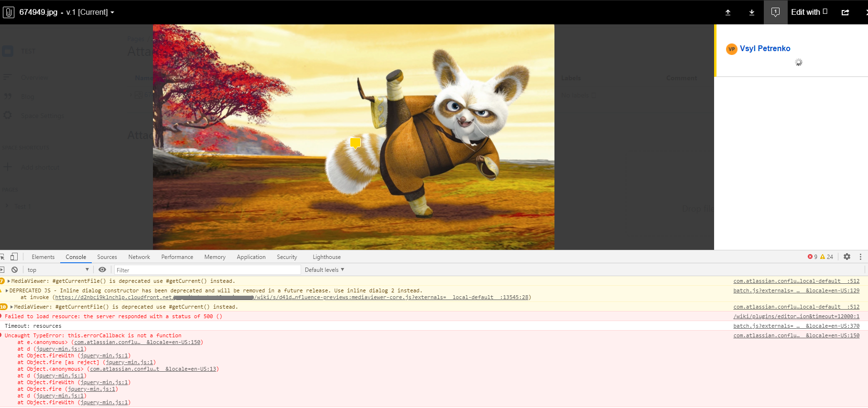
Task: Open the batch.js en-US:129 source link
Action: click(796, 291)
